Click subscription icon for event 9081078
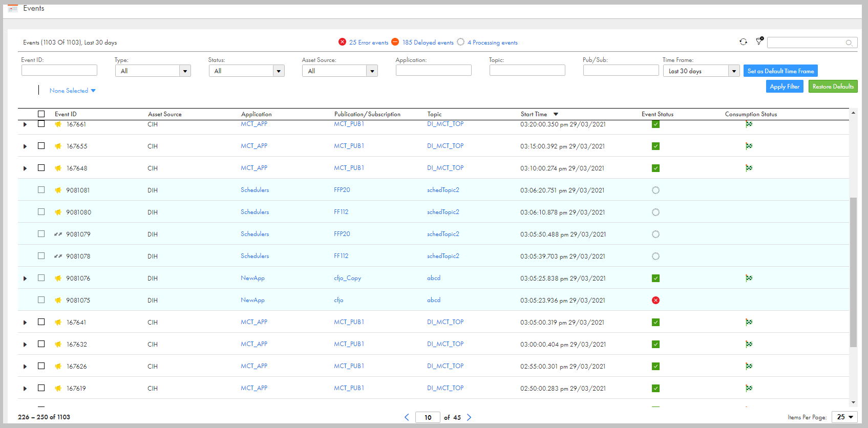 [x=58, y=256]
